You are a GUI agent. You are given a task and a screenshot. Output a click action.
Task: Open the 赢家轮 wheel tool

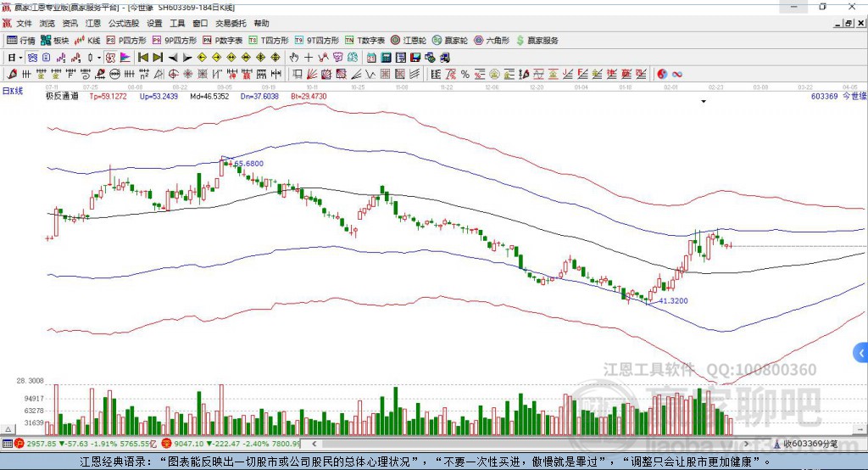click(x=450, y=41)
